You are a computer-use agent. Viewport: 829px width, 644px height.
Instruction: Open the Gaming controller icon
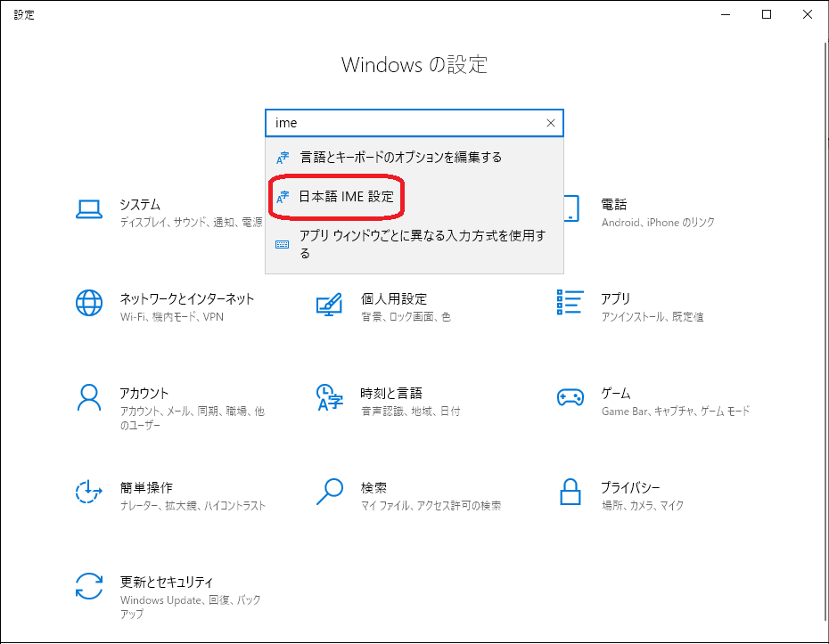(570, 398)
